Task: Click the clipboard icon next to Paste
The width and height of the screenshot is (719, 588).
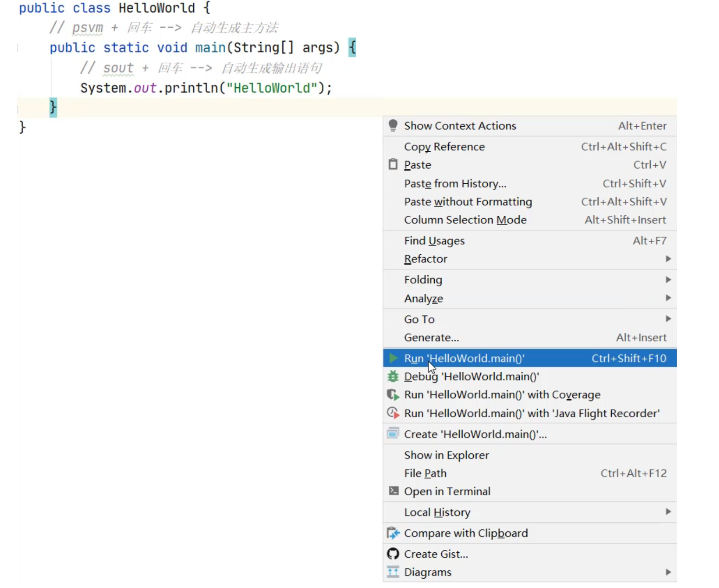Action: 393,164
